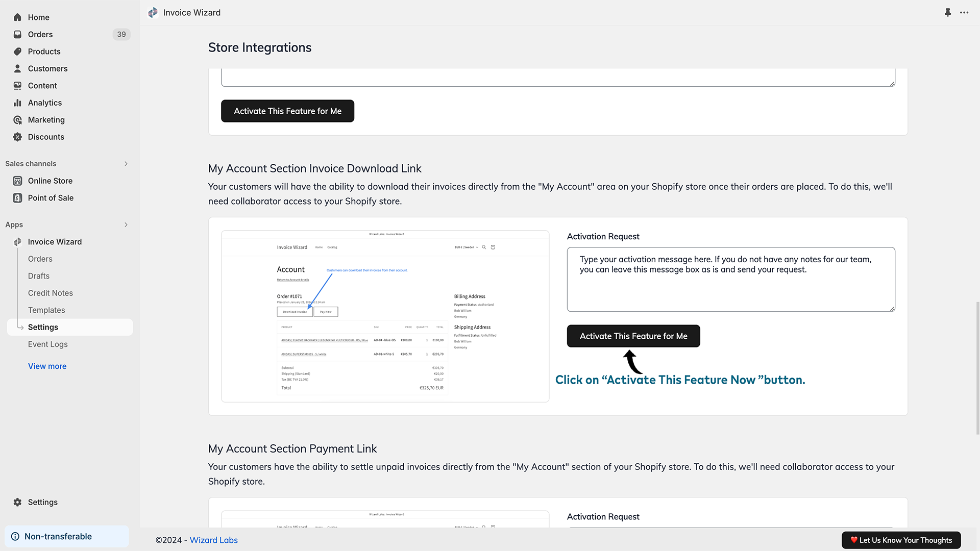Open Invoice Wizard Orders sub-item
Image resolution: width=980 pixels, height=551 pixels.
[x=40, y=259]
